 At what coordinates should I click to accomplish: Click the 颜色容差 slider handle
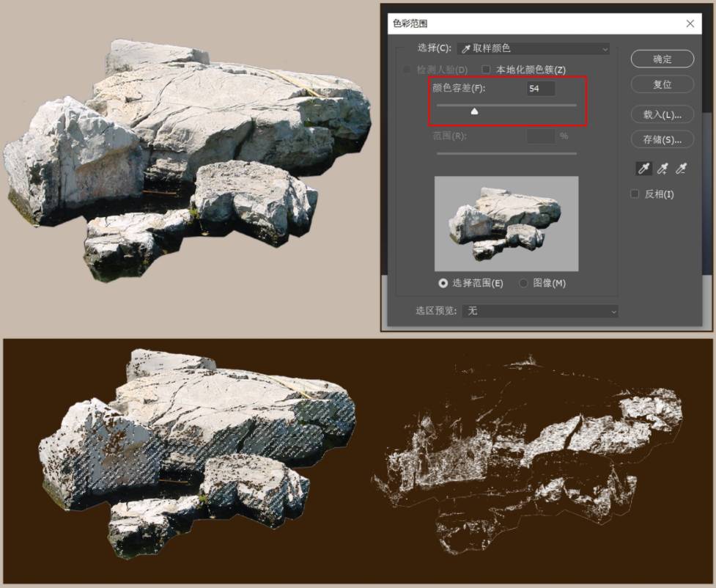[474, 111]
